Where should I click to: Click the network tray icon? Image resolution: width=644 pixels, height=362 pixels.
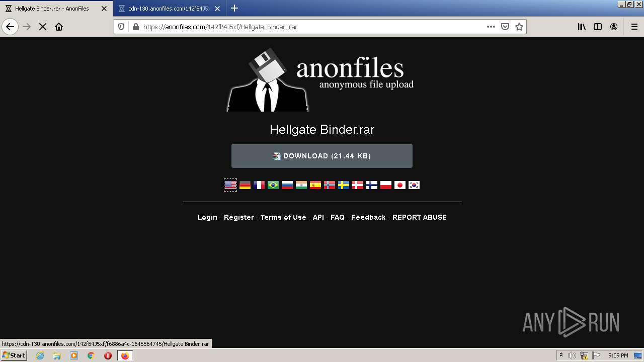point(584,355)
